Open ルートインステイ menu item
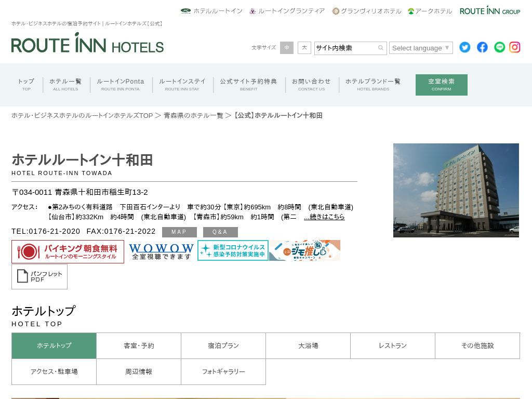 point(182,85)
